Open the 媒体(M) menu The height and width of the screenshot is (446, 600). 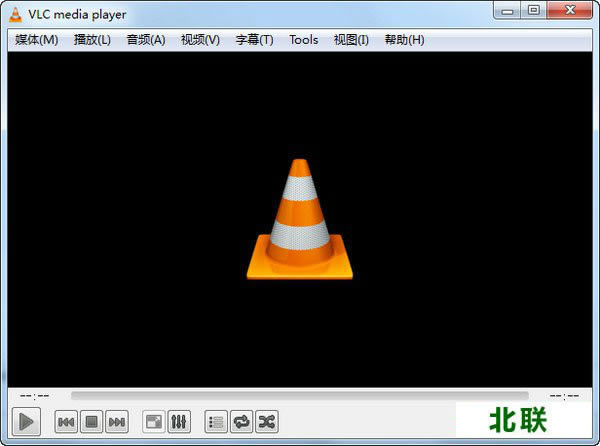pos(37,40)
